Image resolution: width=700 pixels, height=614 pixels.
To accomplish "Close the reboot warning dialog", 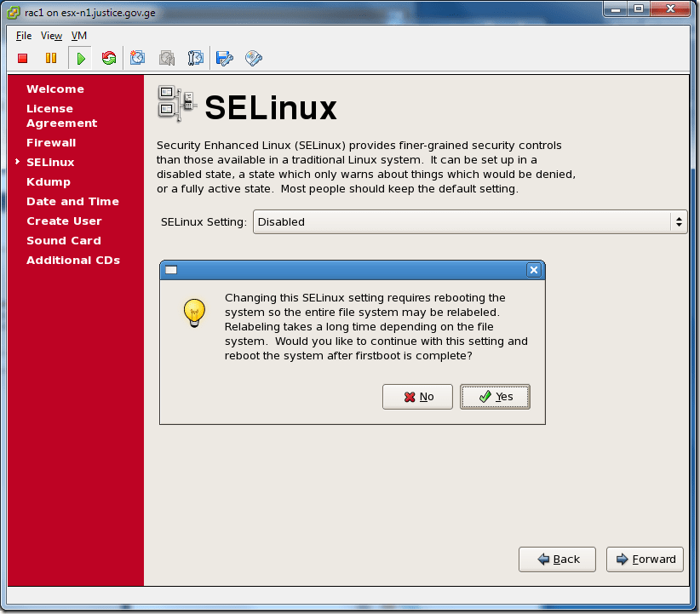I will point(534,270).
